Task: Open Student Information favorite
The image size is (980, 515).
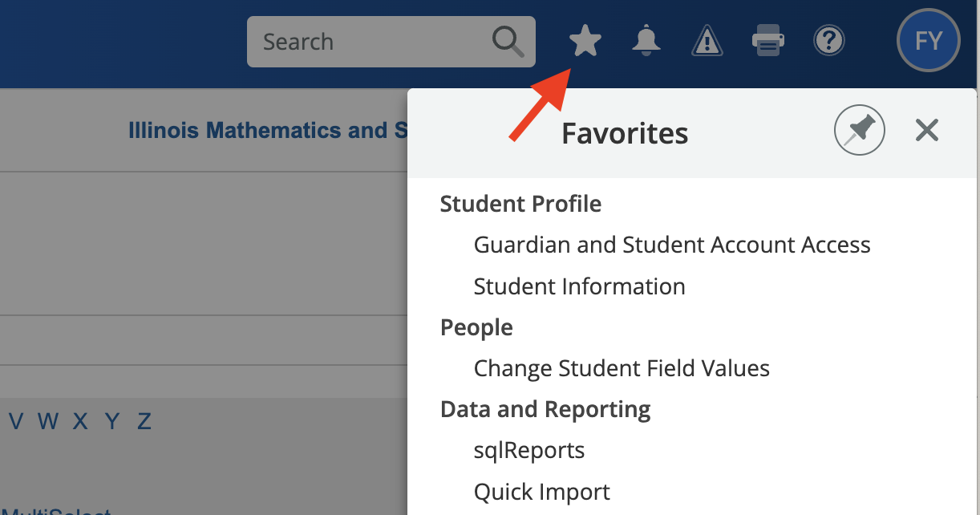Action: point(580,286)
